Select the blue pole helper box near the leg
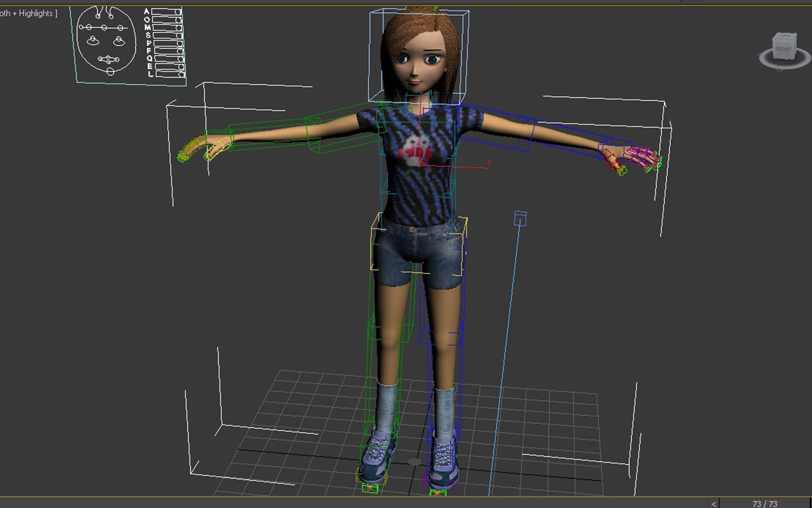Image resolution: width=812 pixels, height=508 pixels. (x=520, y=219)
